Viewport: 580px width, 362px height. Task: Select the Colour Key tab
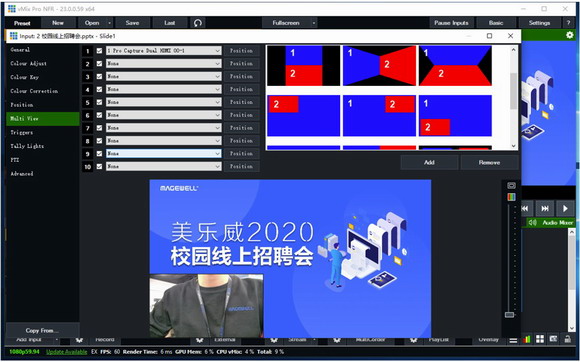(24, 77)
